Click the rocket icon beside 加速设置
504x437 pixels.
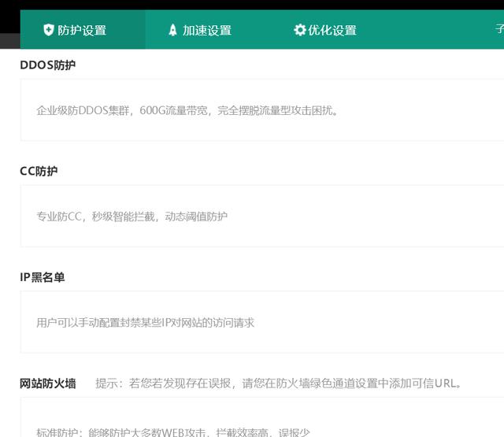click(173, 31)
